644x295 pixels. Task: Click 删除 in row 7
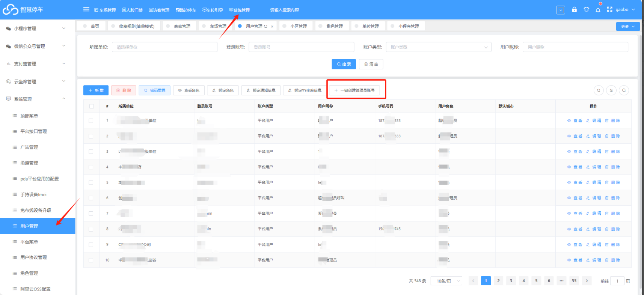(x=612, y=214)
